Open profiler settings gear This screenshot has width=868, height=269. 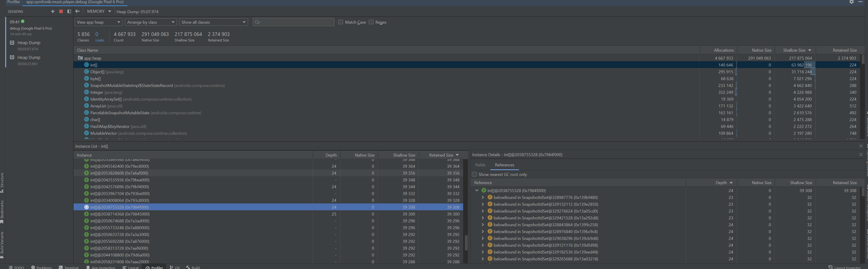851,2
